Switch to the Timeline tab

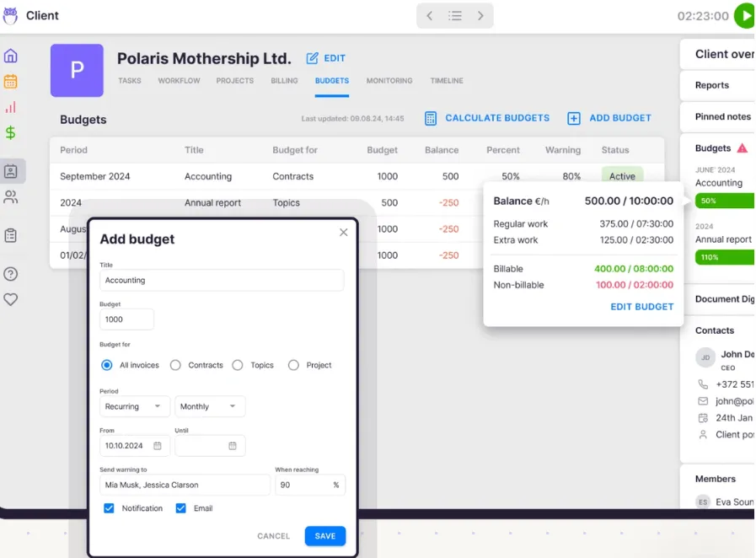pyautogui.click(x=447, y=81)
